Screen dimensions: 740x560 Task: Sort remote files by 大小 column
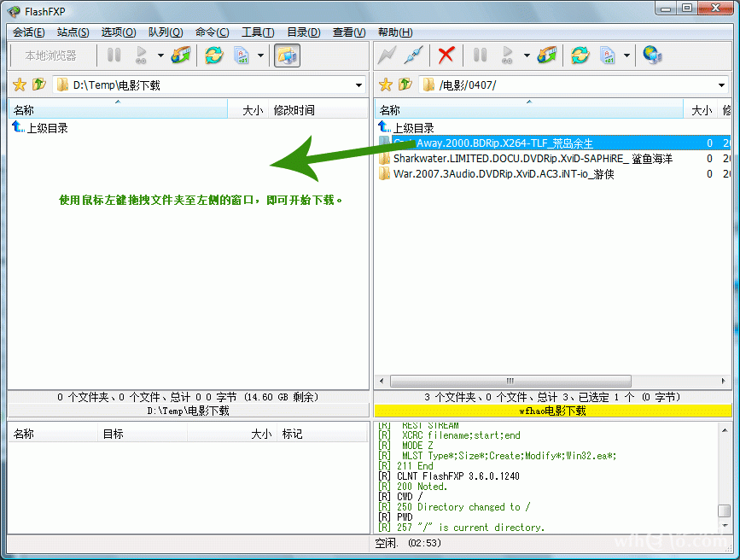coord(700,109)
